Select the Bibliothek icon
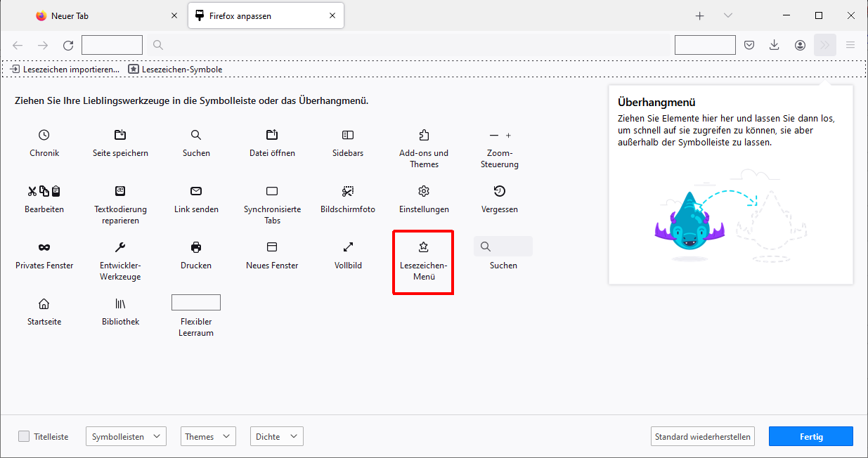This screenshot has height=458, width=868. (x=120, y=303)
